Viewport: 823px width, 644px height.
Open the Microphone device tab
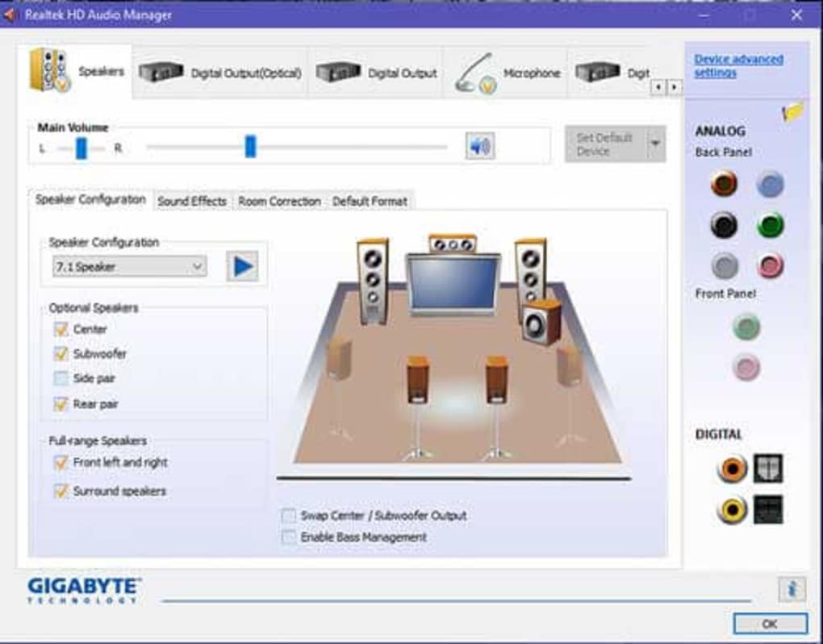tap(508, 73)
